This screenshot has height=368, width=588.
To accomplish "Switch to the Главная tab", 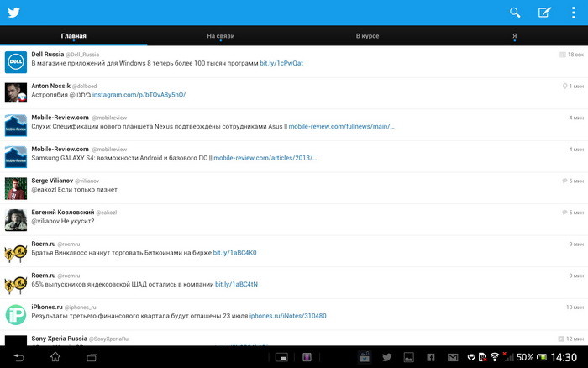I will [x=74, y=36].
